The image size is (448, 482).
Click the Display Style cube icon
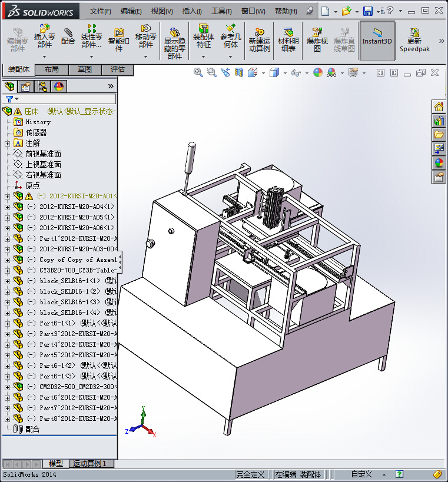(274, 72)
